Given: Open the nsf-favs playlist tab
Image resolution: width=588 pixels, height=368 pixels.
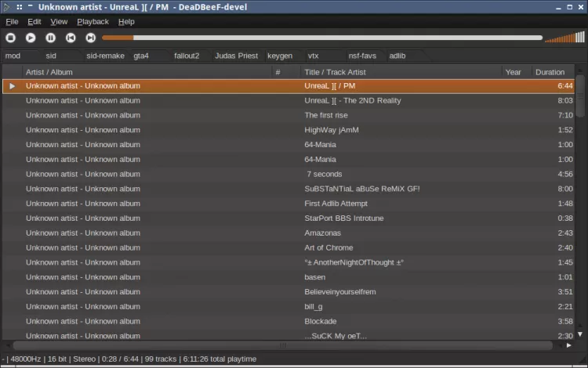Looking at the screenshot, I should [362, 56].
